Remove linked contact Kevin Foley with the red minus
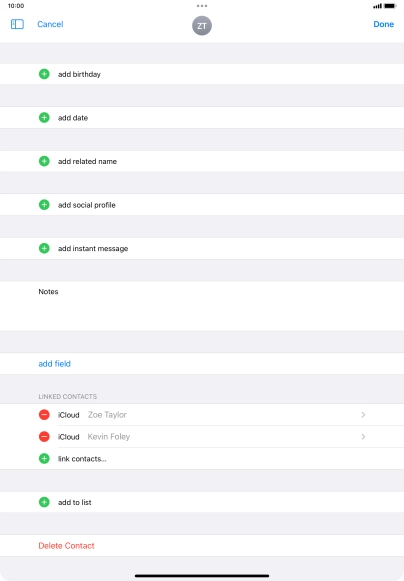This screenshot has width=404, height=581. click(44, 436)
